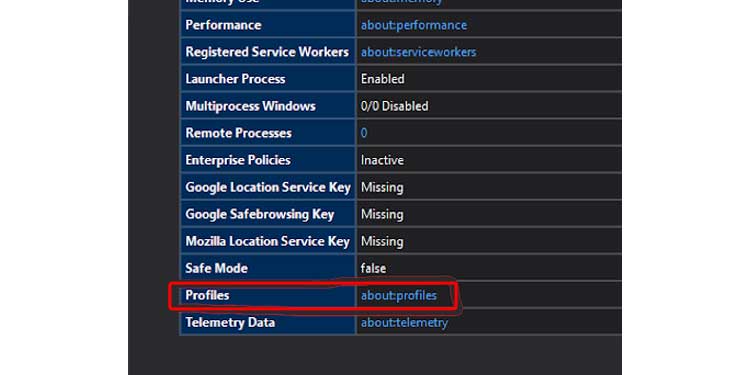This screenshot has width=750, height=375.
Task: Click the Enterprise Policies label
Action: coord(238,160)
